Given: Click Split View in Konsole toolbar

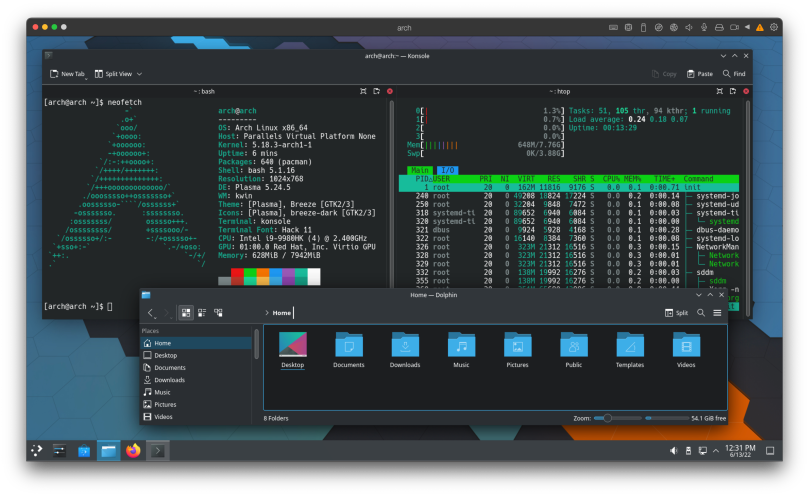Looking at the screenshot, I should point(114,74).
